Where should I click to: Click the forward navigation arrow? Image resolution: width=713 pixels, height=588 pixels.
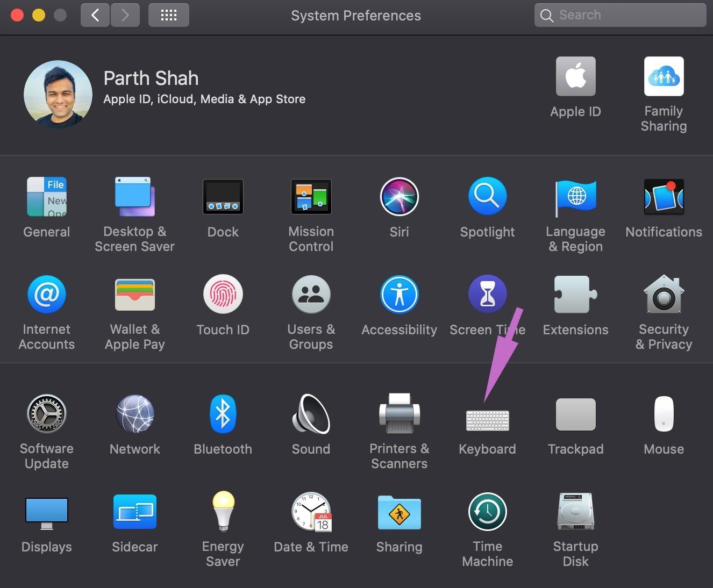(x=125, y=15)
